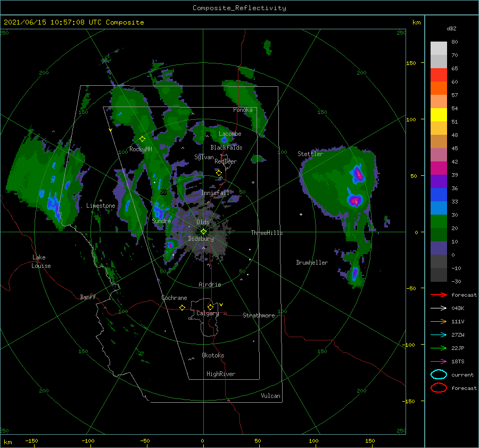Image resolution: width=479 pixels, height=448 pixels.
Task: Click the Olds town label
Action: (203, 222)
